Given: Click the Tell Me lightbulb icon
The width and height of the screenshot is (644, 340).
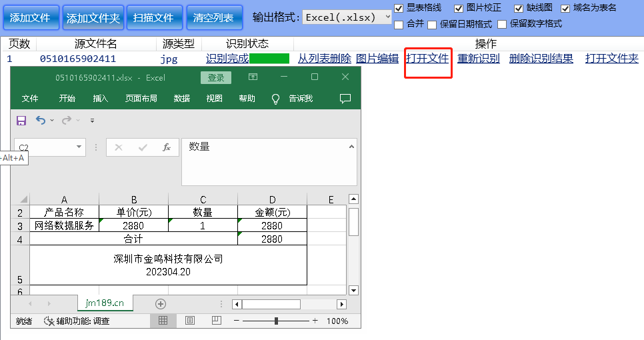Looking at the screenshot, I should [x=275, y=99].
